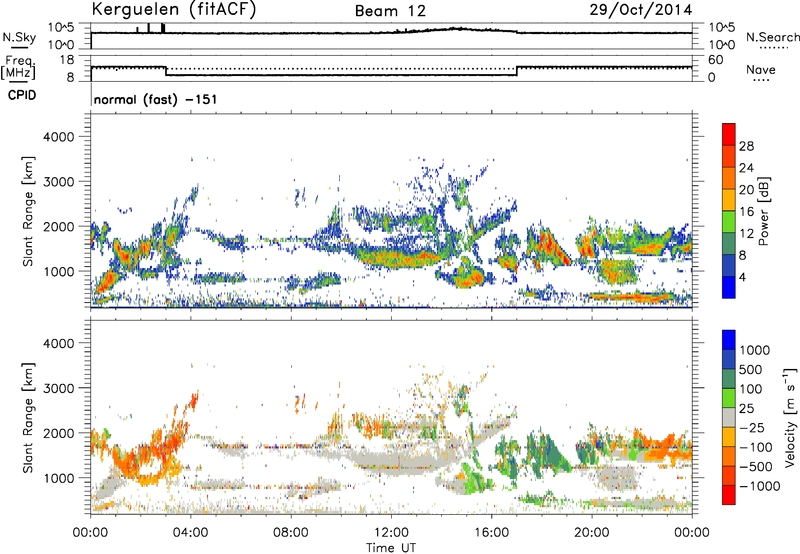
Task: Click the "Slant Range [km]" label of power panel
Action: (28, 211)
